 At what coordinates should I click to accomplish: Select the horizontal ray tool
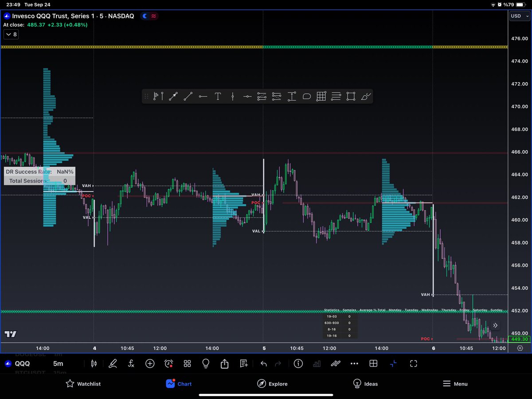click(x=203, y=96)
